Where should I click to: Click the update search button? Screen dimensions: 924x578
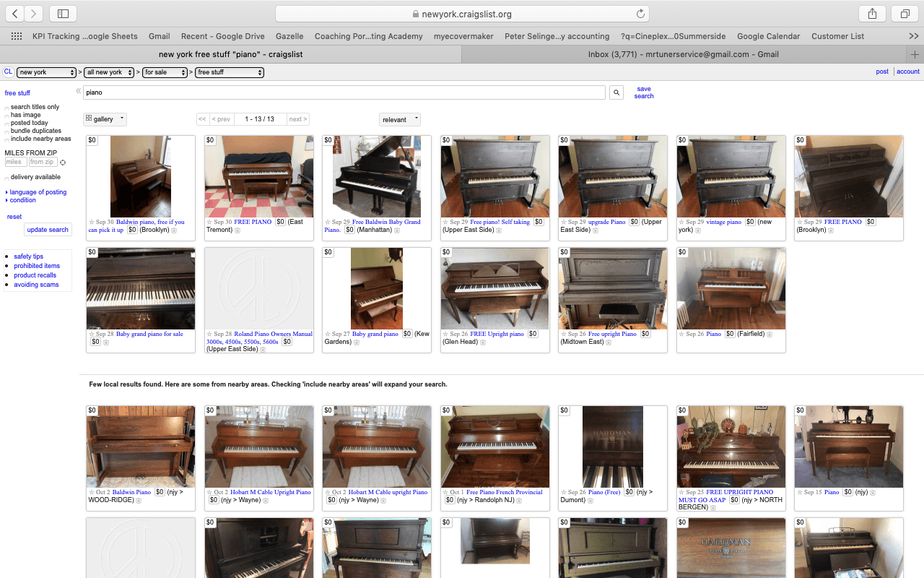point(48,230)
